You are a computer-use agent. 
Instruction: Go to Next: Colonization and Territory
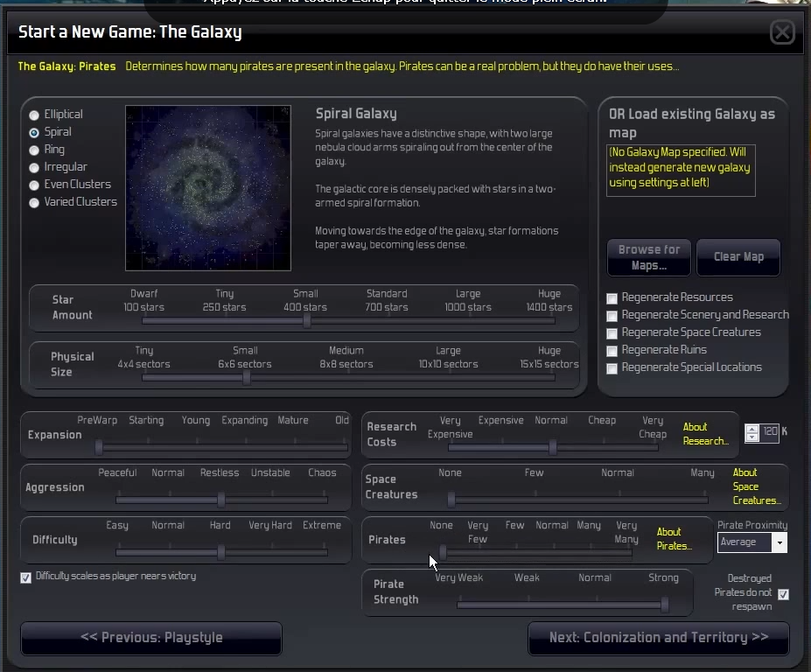(x=658, y=638)
